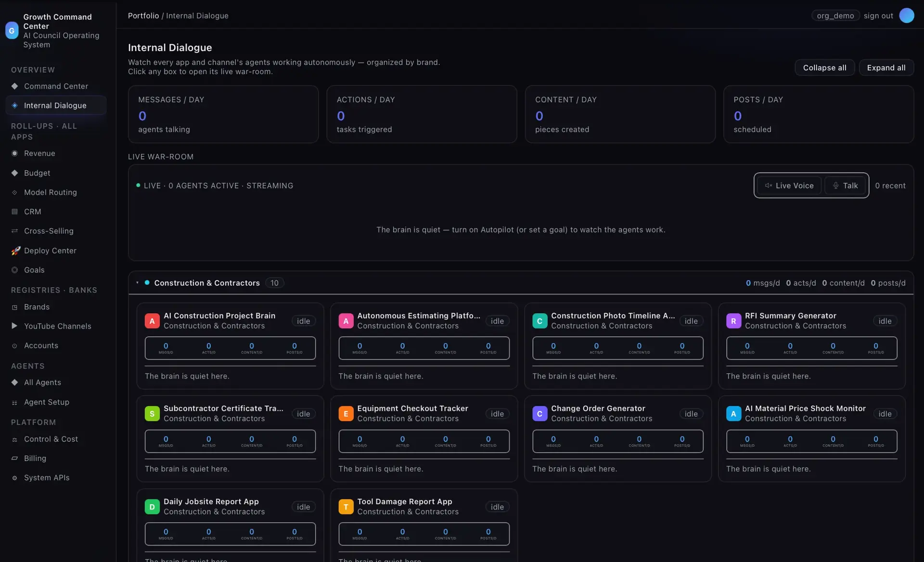
Task: Open YouTube Channels registry
Action: [x=56, y=326]
